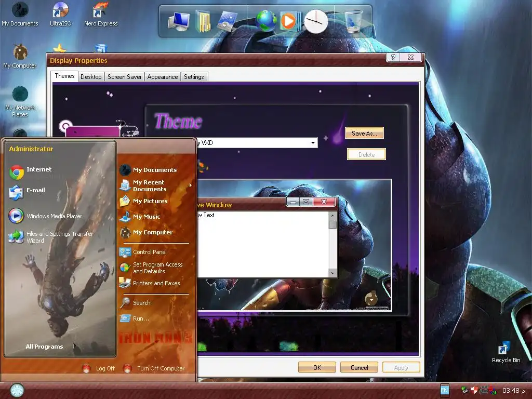Open My Documents in Start menu
Screen dimensions: 532x399
tap(148, 170)
